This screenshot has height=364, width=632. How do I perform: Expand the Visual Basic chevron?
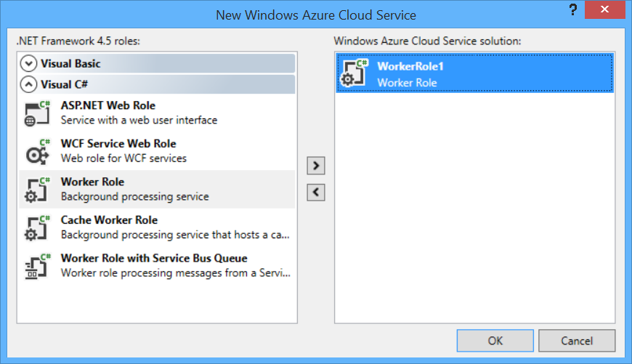pos(29,63)
